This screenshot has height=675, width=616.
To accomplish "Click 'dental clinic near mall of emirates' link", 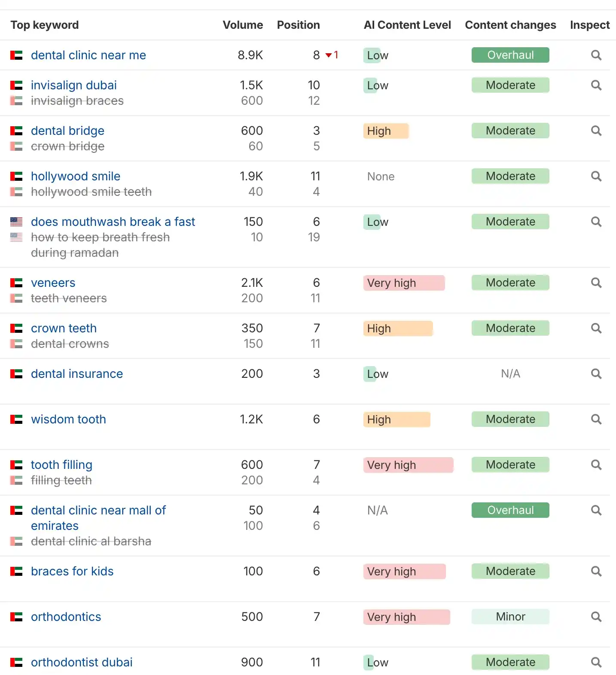I will tap(98, 510).
